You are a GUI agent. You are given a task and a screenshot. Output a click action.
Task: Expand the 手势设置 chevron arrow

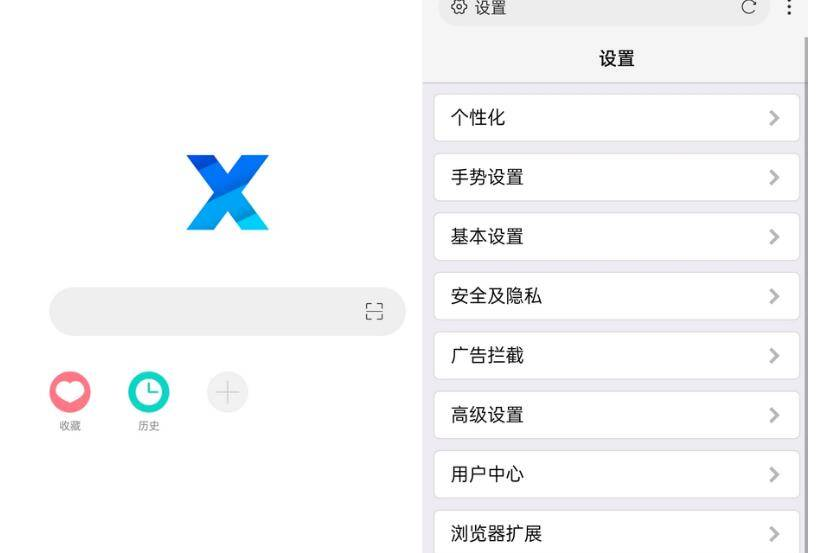click(774, 178)
